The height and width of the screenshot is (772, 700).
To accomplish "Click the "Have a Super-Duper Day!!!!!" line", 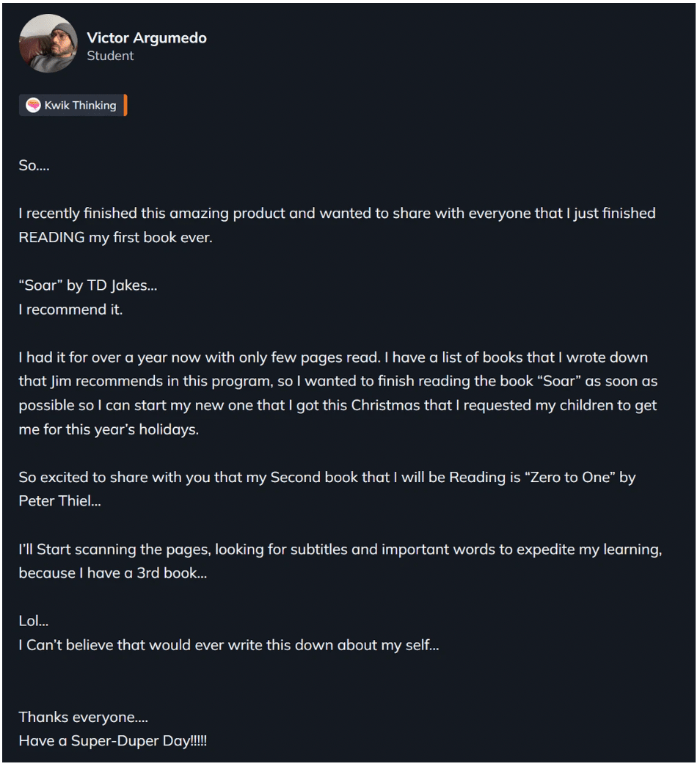I will coord(113,741).
